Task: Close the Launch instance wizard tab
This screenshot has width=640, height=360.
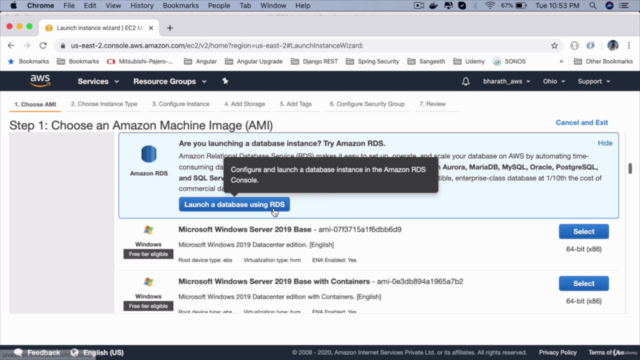Action: click(x=151, y=28)
